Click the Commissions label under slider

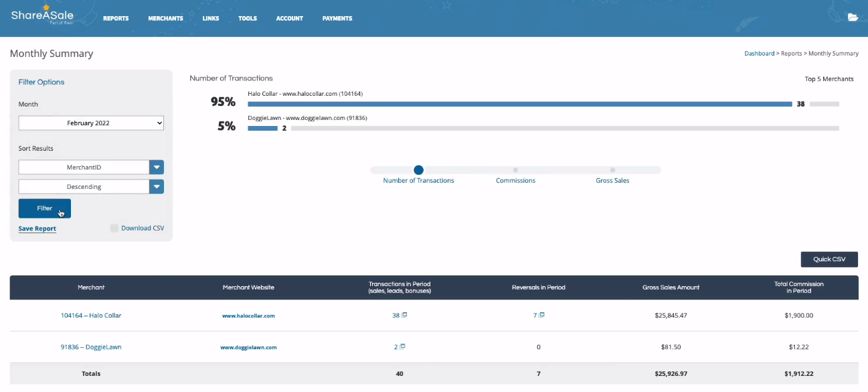pyautogui.click(x=515, y=181)
